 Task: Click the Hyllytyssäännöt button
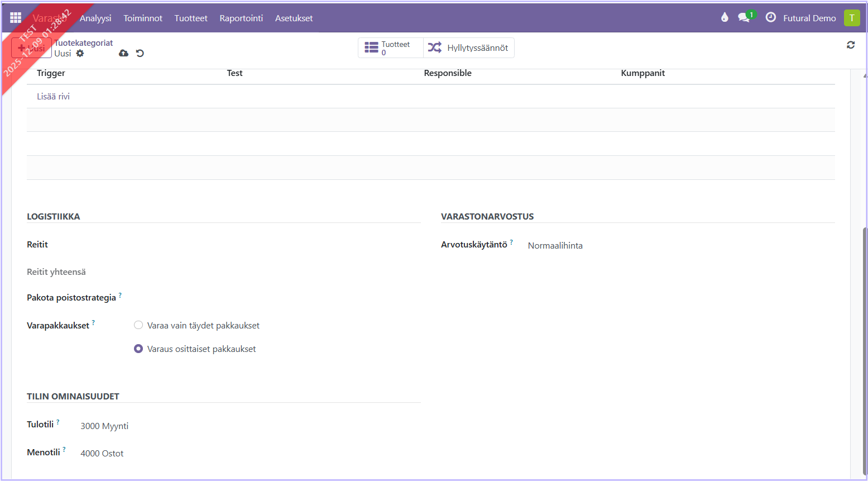point(468,48)
